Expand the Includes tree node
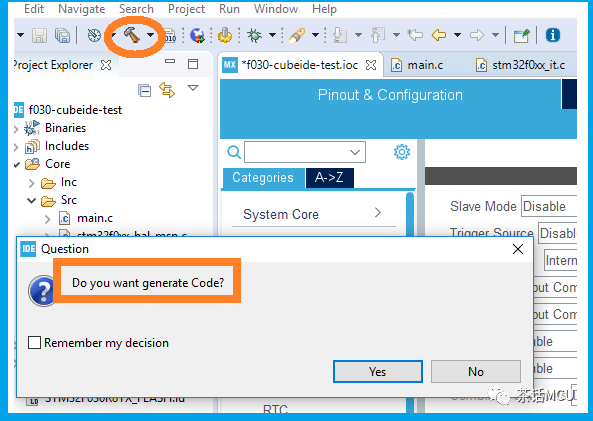This screenshot has width=593, height=421. (x=16, y=147)
